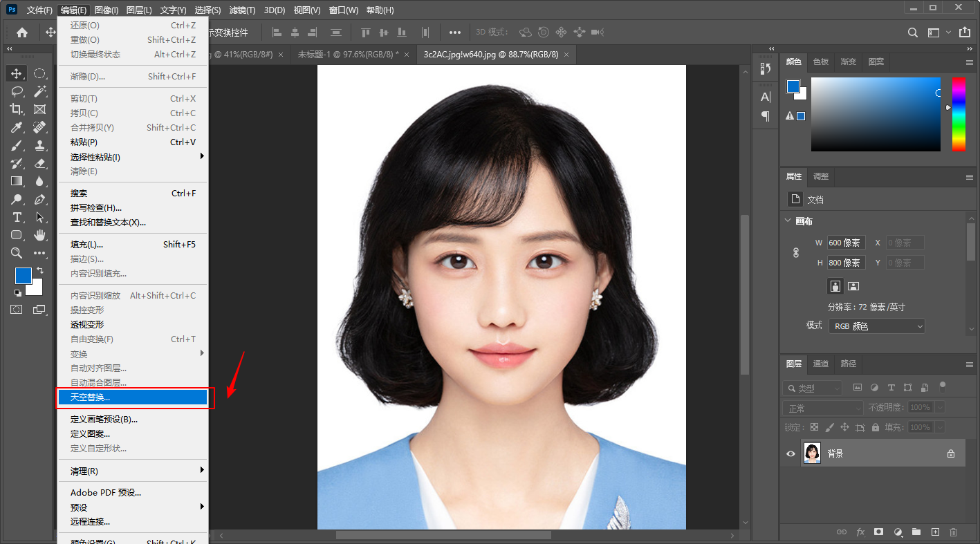
Task: Click the share icon in options bar
Action: 965,32
